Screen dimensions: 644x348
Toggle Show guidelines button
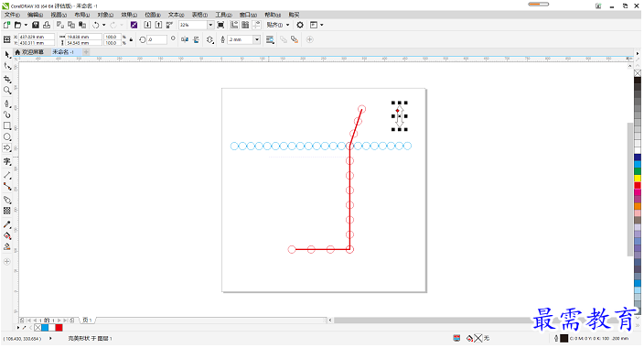256,25
